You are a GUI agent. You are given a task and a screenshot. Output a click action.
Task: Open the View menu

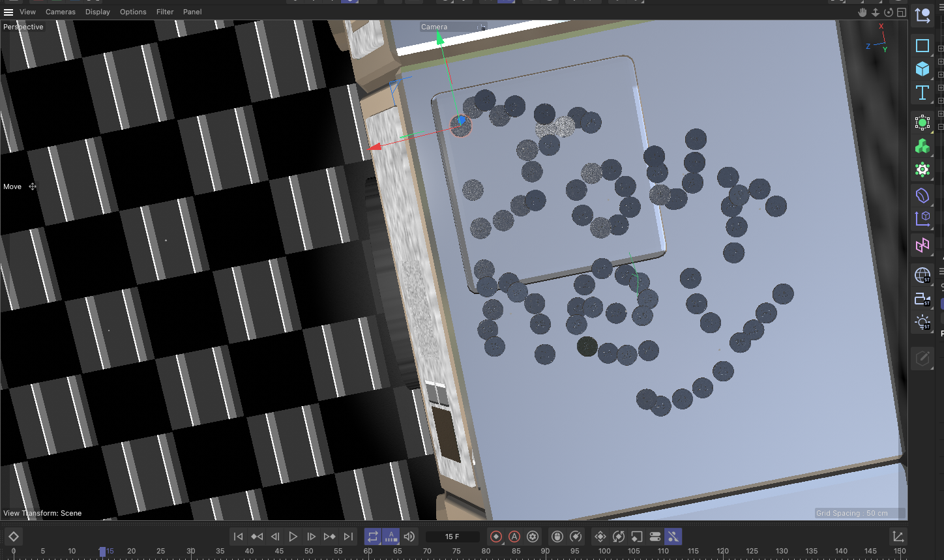click(28, 12)
